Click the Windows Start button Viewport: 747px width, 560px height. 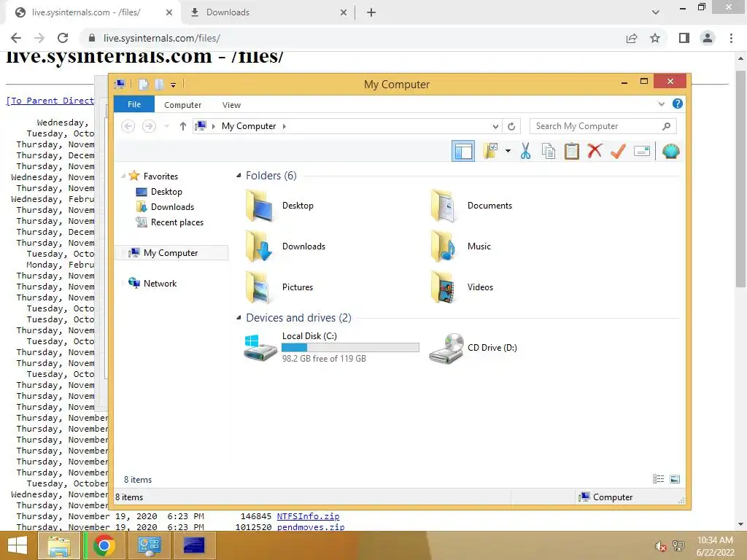18,545
